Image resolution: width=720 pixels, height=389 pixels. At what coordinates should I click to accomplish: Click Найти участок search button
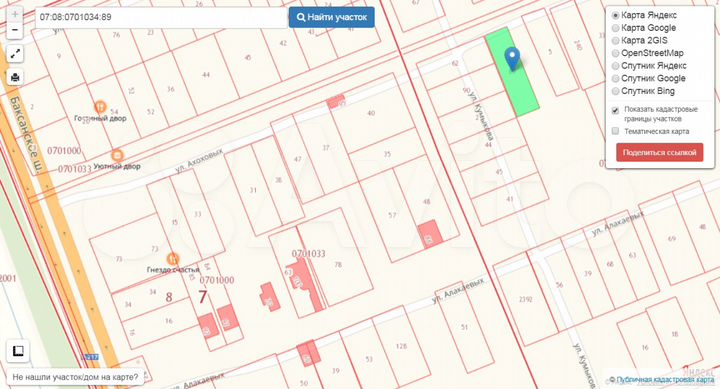pos(332,17)
